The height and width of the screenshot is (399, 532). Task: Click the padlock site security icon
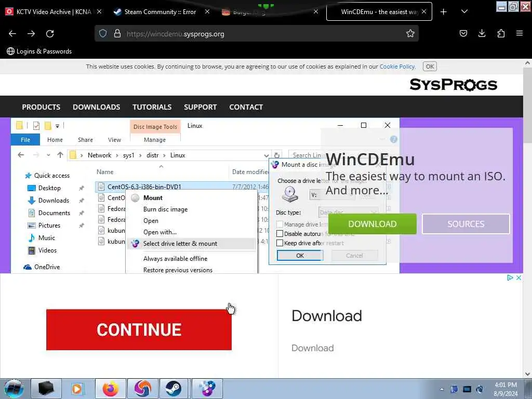pyautogui.click(x=117, y=34)
